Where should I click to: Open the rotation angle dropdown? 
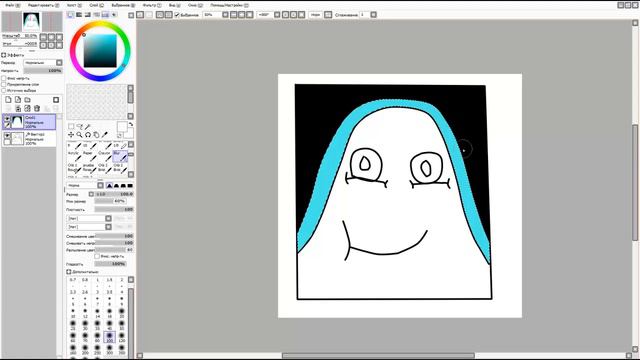(277, 15)
